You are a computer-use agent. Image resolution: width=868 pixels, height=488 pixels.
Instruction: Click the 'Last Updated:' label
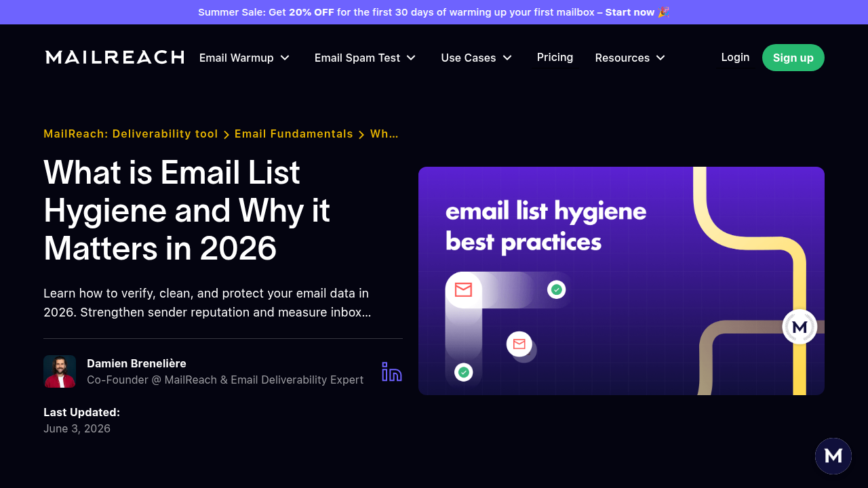tap(81, 412)
